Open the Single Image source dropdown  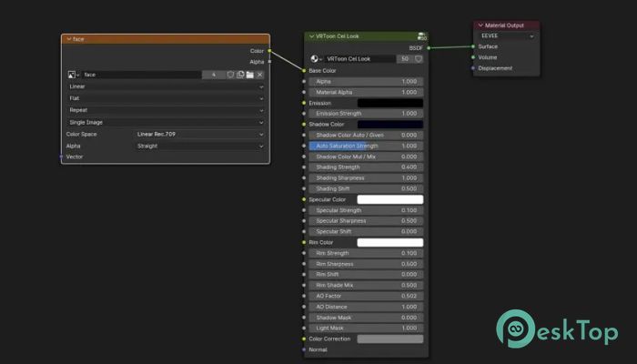[x=166, y=122]
